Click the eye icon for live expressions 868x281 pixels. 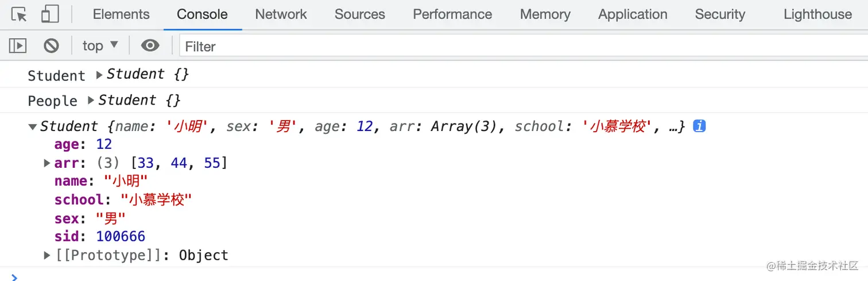tap(150, 45)
